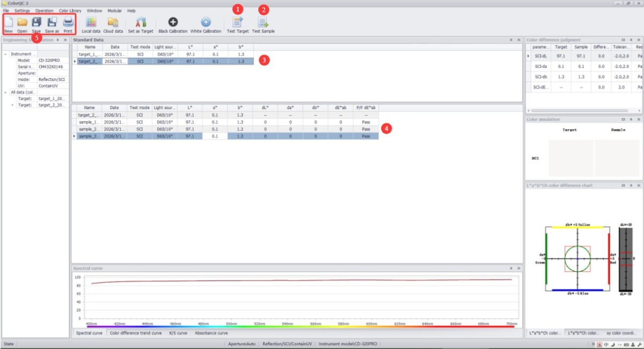Click the dL lightness bar in chart
644x349 pixels.
(625, 259)
